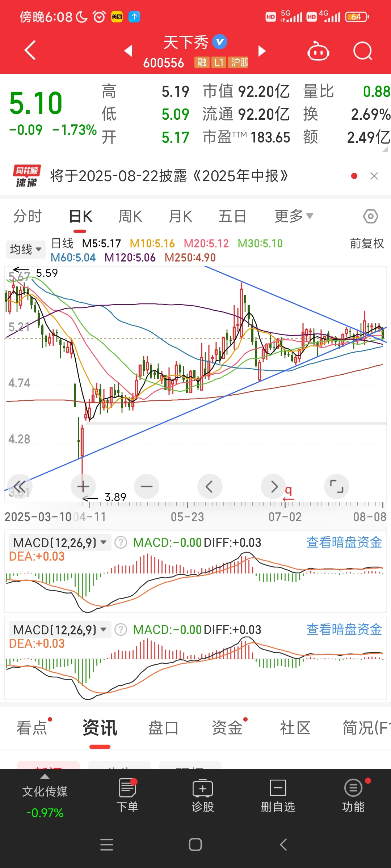Zoom out chart with minus button
The width and height of the screenshot is (391, 868).
pyautogui.click(x=147, y=486)
